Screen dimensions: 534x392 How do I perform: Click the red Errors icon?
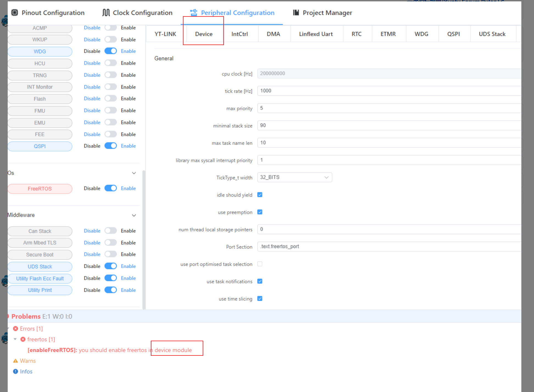click(16, 329)
